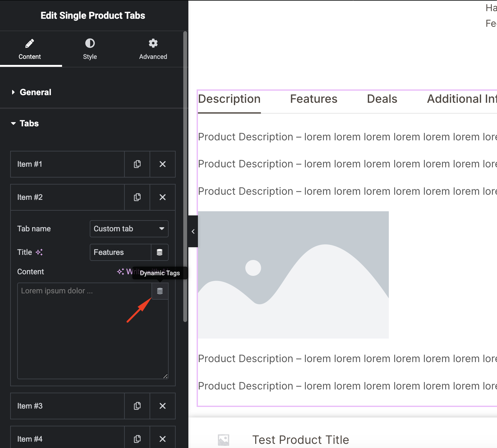The image size is (497, 448).
Task: Duplicate Item #4 tab entry
Action: 137,439
